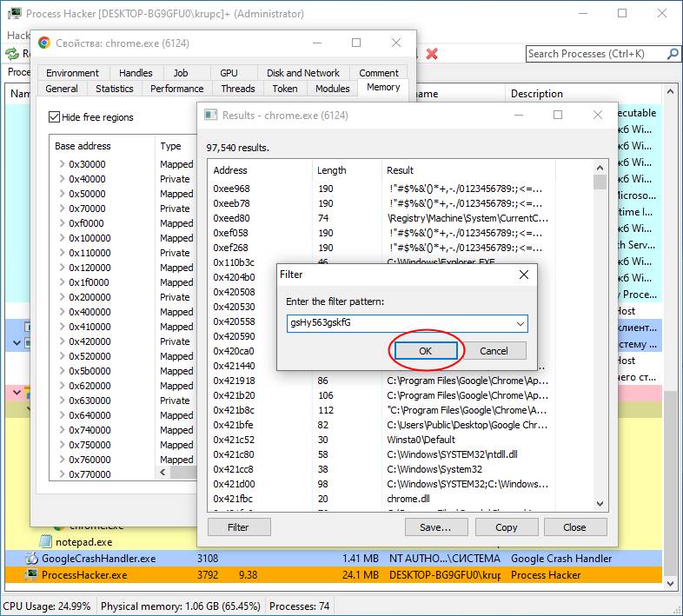
Task: Sort memory list by Base address header
Action: [102, 146]
